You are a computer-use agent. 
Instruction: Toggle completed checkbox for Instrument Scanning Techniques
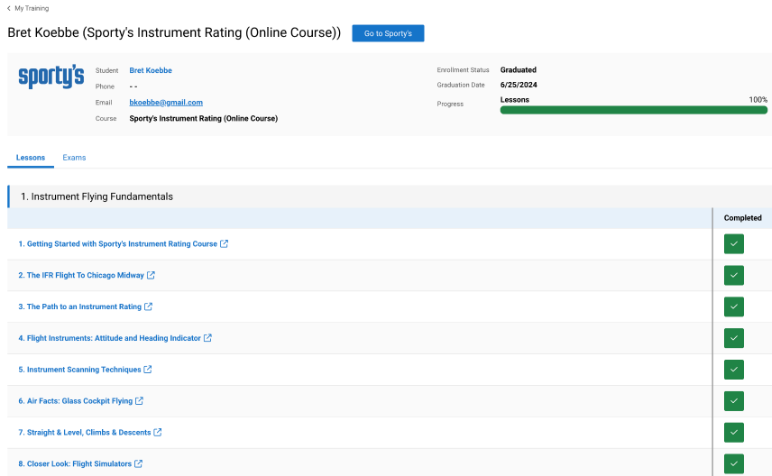tap(734, 370)
